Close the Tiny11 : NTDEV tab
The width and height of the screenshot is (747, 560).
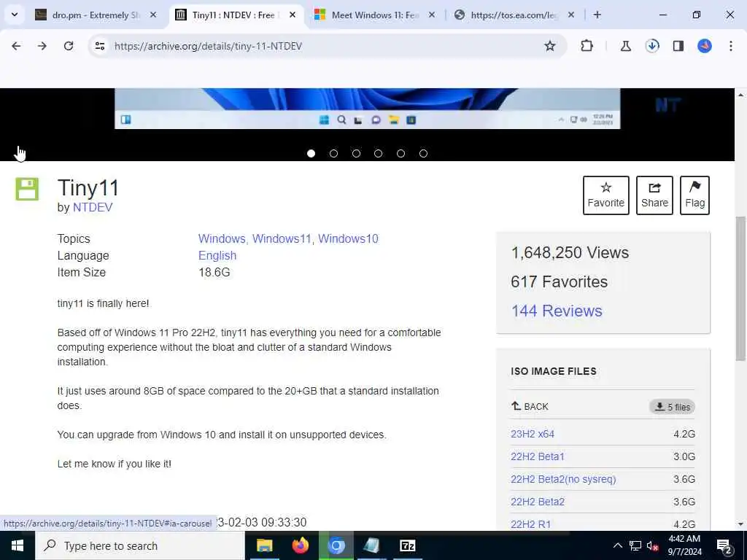(x=292, y=15)
